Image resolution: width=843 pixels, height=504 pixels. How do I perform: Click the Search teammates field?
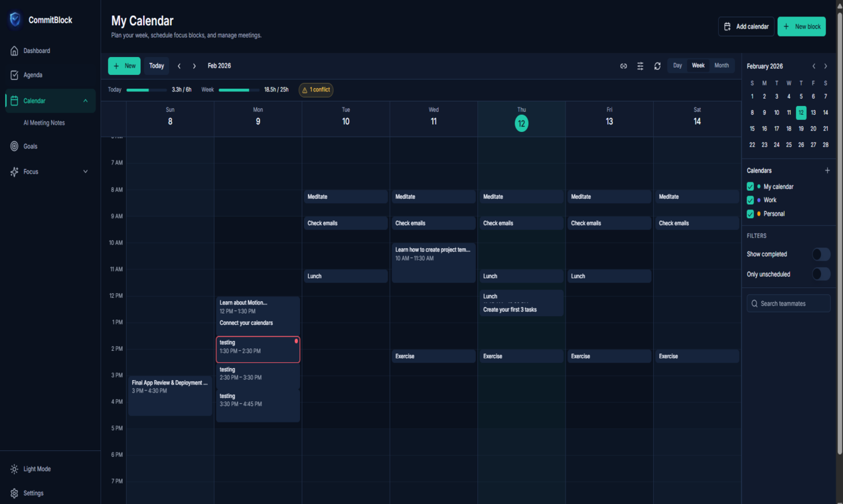[x=789, y=304]
